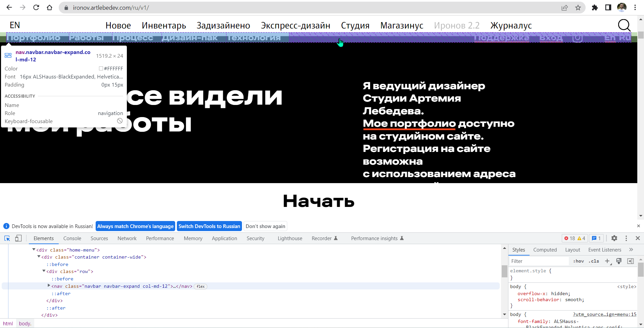Collapse the row div node
This screenshot has width=644, height=328.
44,271
